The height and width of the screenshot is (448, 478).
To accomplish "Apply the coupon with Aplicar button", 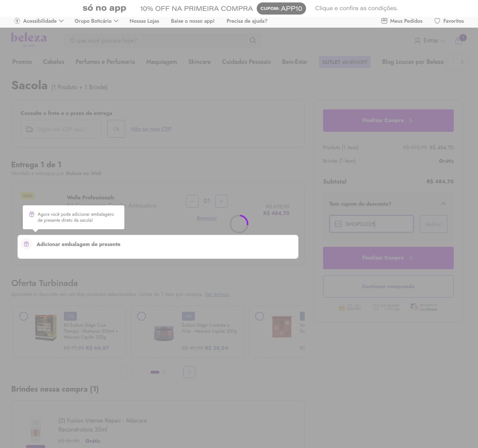I will [x=434, y=224].
